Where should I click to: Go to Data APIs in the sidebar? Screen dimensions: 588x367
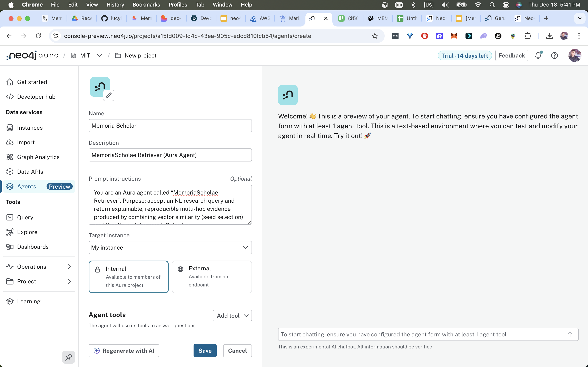pos(30,172)
